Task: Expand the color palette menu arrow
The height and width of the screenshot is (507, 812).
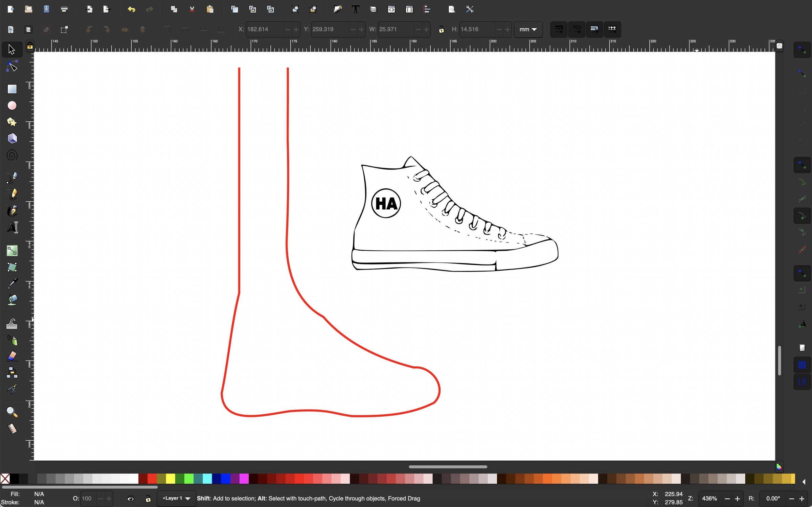Action: click(x=804, y=481)
